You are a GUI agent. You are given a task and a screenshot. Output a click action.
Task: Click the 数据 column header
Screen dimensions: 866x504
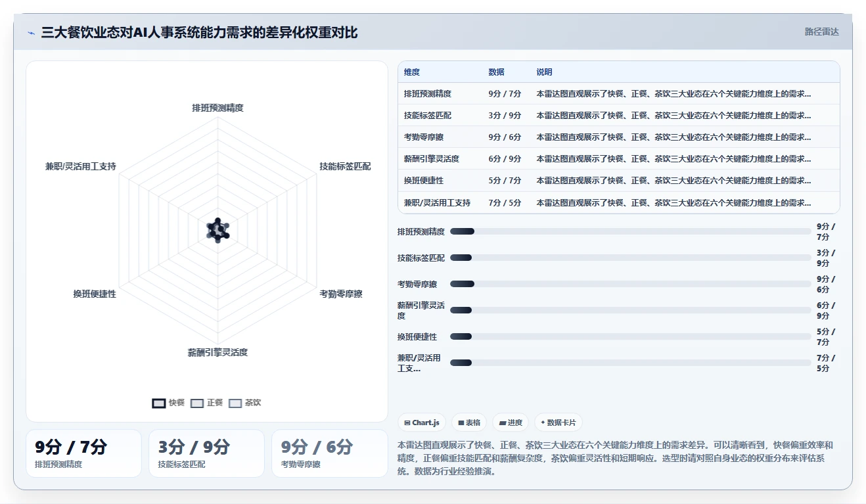pos(497,72)
